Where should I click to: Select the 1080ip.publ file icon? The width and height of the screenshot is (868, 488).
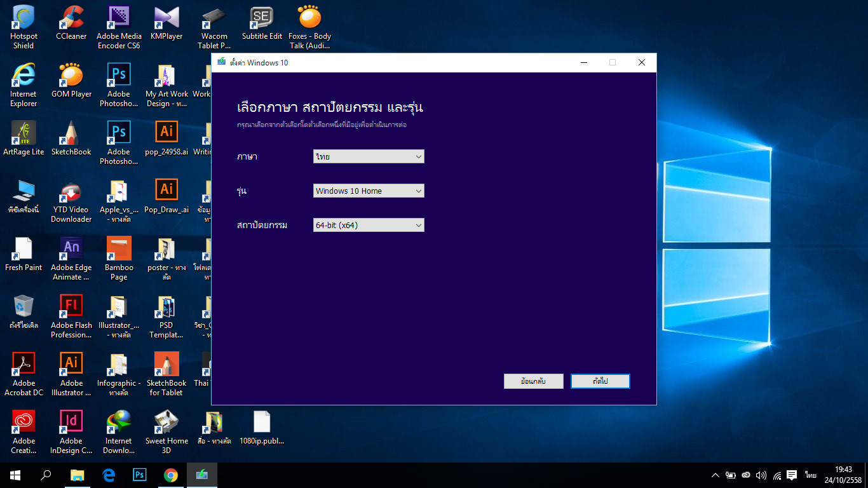tap(262, 428)
